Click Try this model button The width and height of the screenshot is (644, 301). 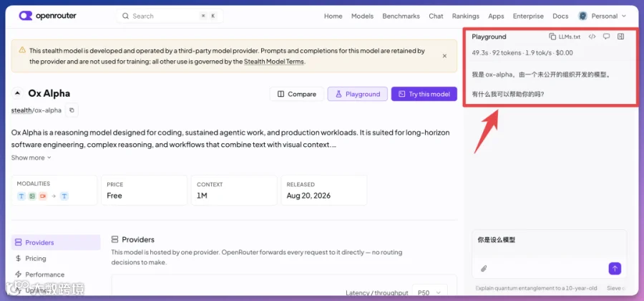point(424,94)
